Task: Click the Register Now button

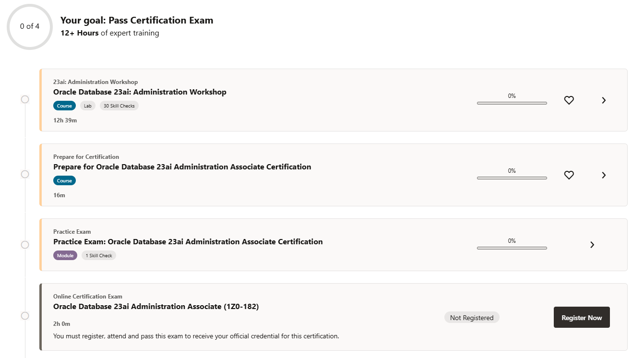Action: [x=582, y=317]
